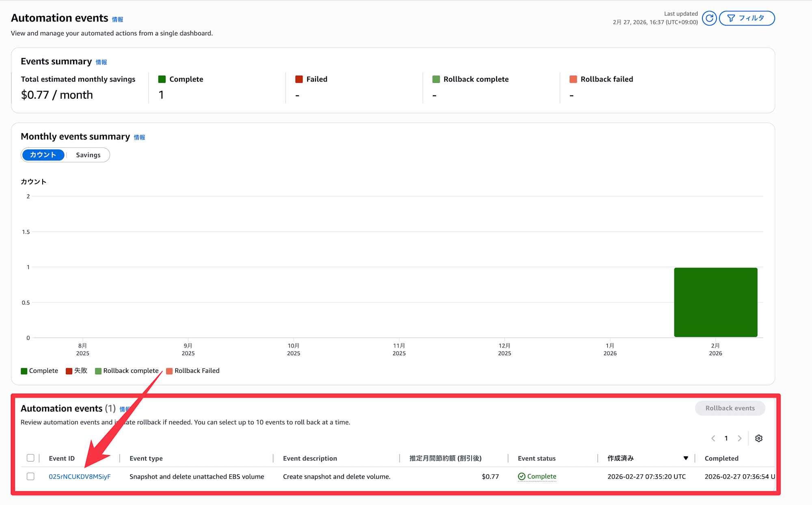Switch chart to カウント view
Image resolution: width=812 pixels, height=505 pixels.
coord(43,155)
